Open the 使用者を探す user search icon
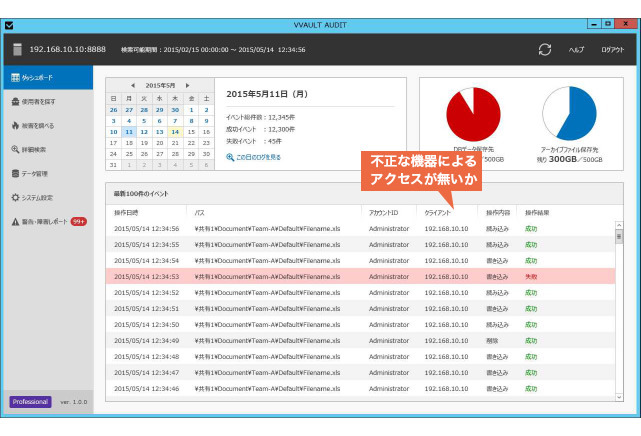 (x=15, y=101)
